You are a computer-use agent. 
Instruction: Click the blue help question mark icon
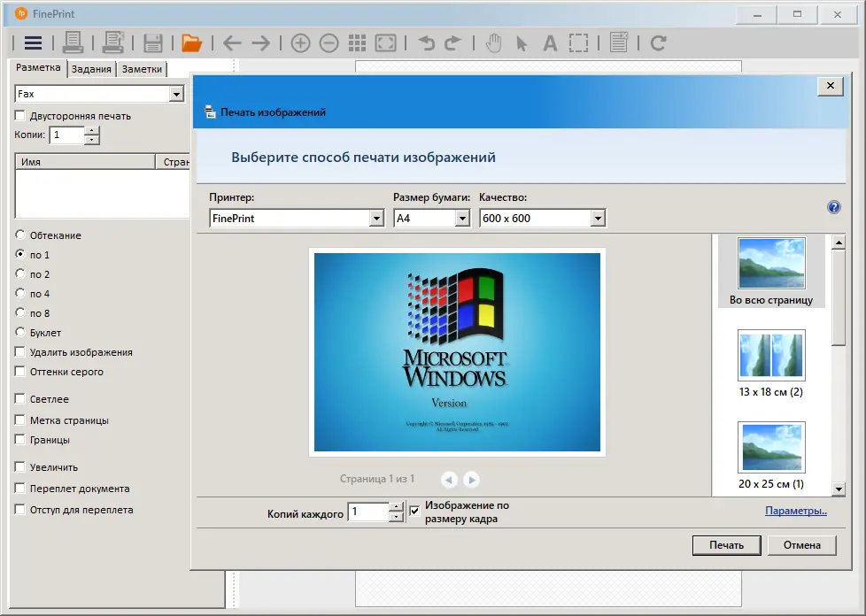834,207
